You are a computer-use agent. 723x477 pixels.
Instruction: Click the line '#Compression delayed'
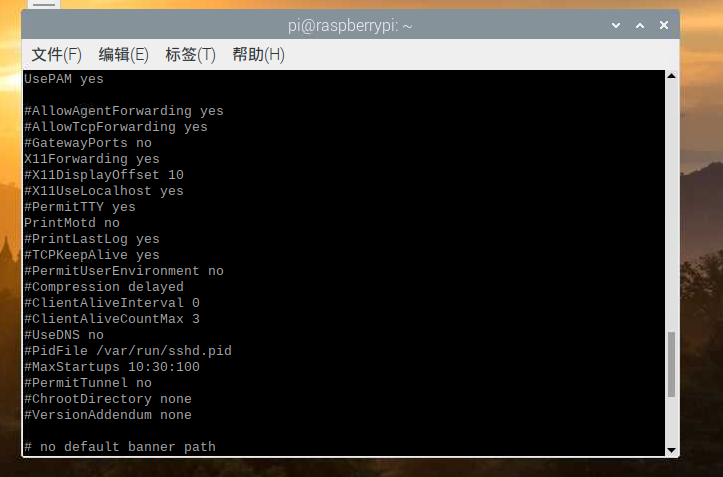tap(104, 287)
